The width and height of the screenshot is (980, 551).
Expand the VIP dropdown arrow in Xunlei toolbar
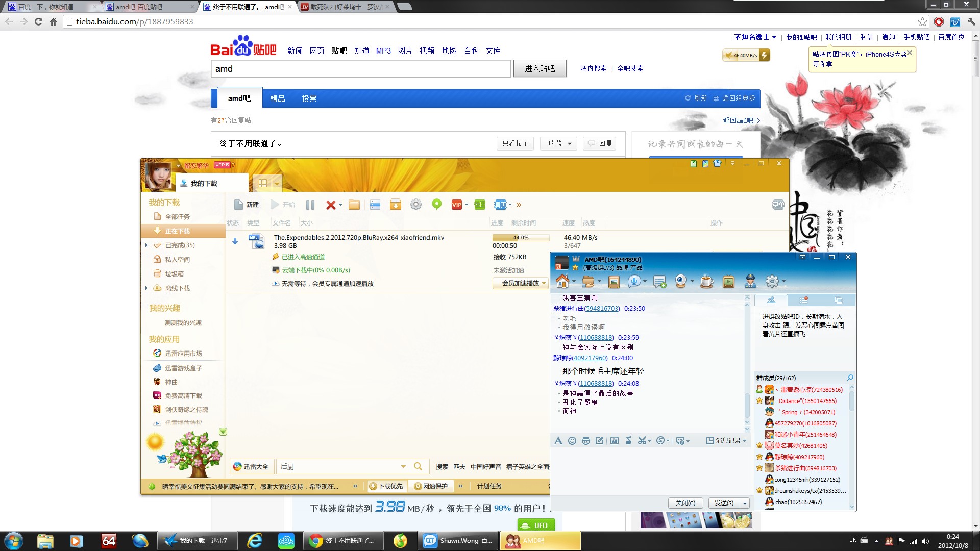pos(467,205)
